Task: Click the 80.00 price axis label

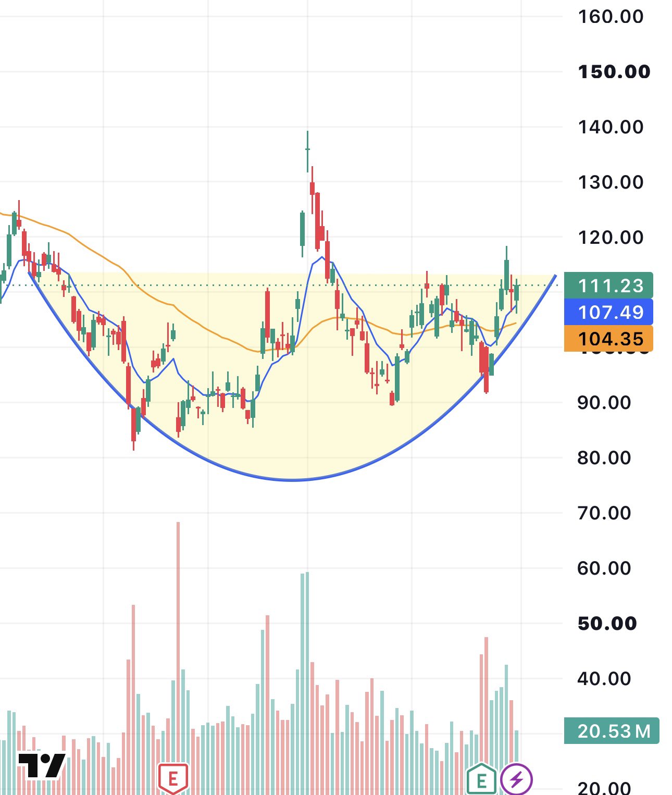Action: pos(604,457)
